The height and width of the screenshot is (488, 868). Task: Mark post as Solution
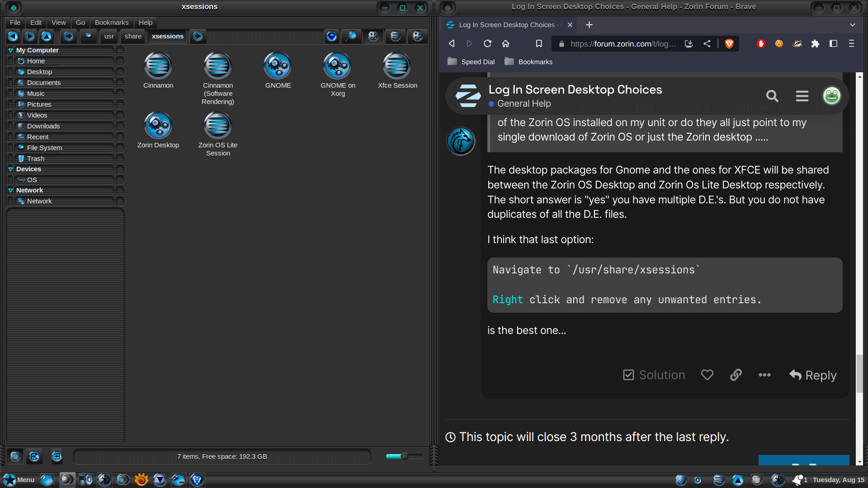pos(654,375)
